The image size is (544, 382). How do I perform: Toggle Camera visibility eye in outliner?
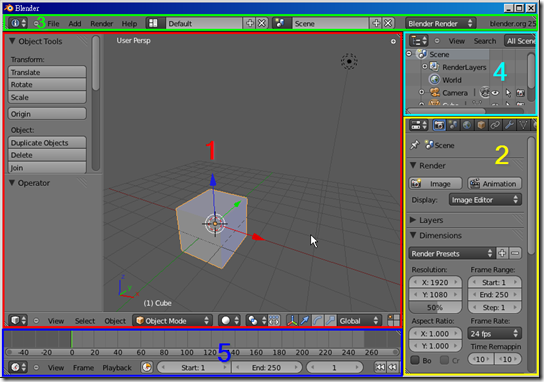[495, 93]
